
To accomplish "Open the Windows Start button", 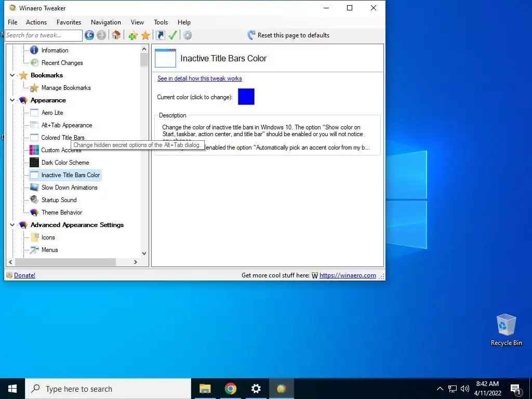I will pyautogui.click(x=12, y=389).
